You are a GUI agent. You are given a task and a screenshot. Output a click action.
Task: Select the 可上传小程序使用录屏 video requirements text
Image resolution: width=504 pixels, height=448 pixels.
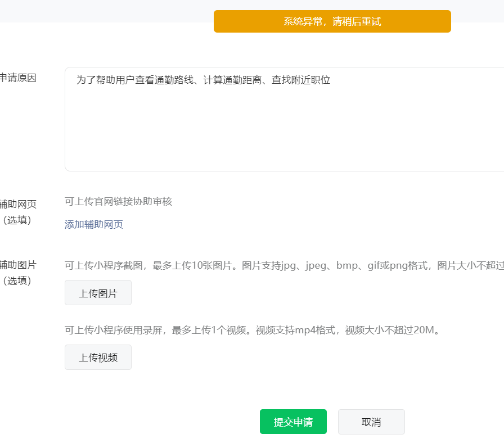point(253,330)
